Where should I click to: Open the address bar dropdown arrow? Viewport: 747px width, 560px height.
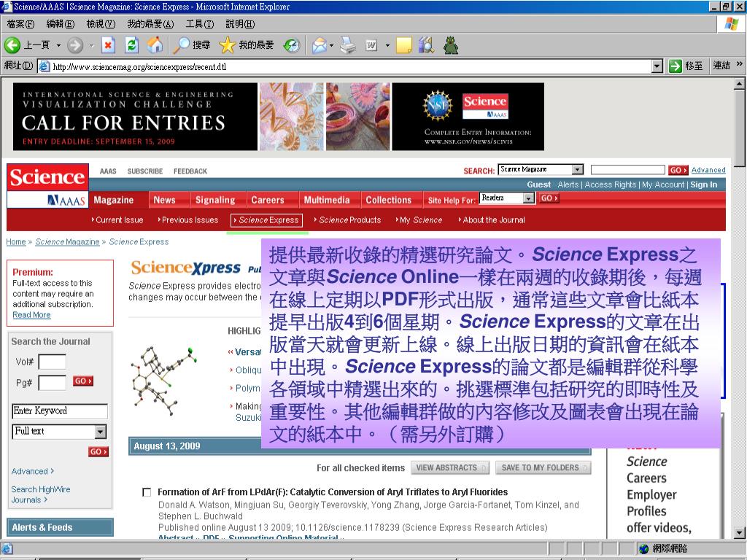point(657,66)
